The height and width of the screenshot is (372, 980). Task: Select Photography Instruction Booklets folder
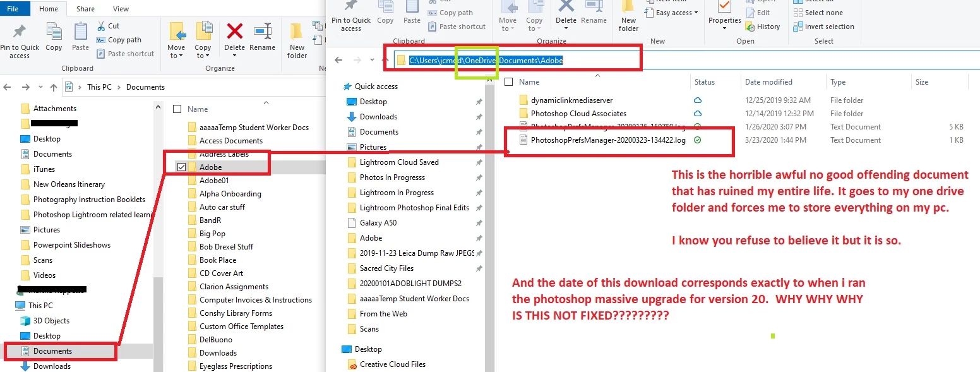coord(89,200)
